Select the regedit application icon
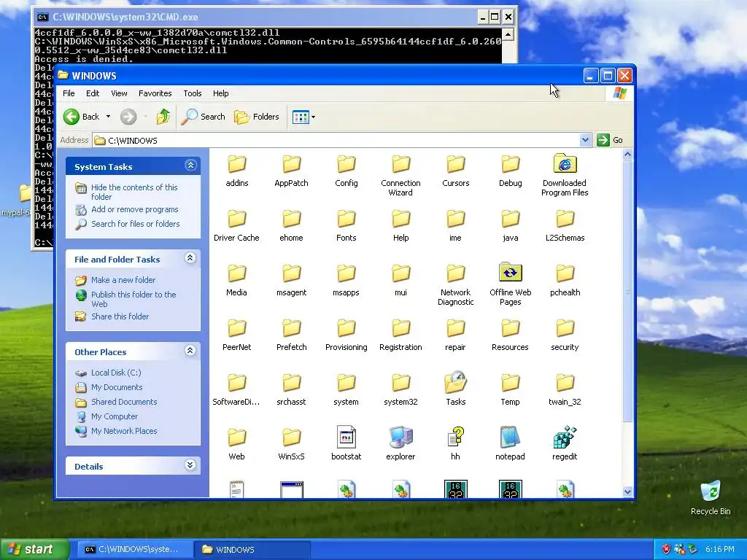The image size is (747, 560). point(565,437)
